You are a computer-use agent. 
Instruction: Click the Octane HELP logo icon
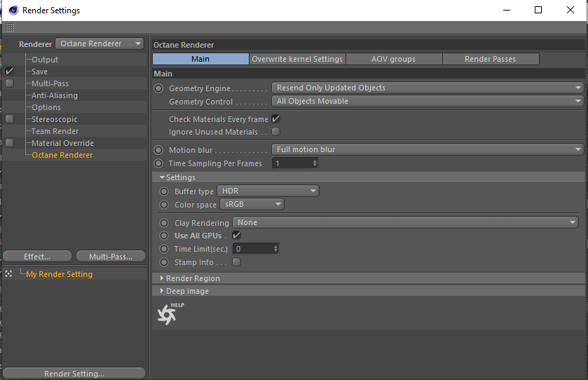170,313
